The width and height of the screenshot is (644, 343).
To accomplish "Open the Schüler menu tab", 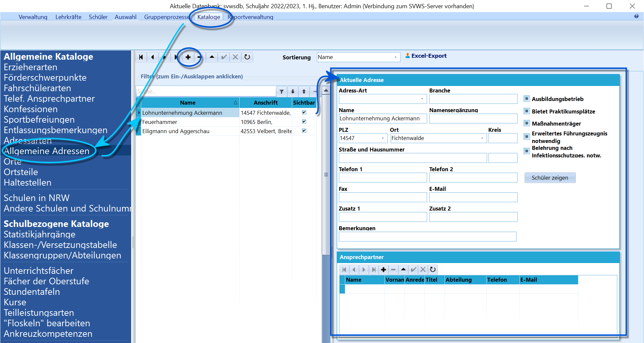I will [98, 17].
